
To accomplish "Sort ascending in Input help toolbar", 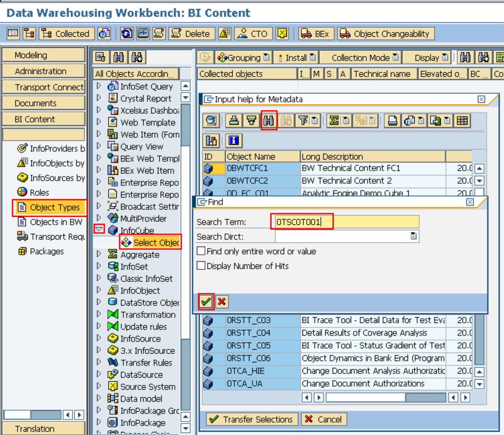I will [234, 121].
